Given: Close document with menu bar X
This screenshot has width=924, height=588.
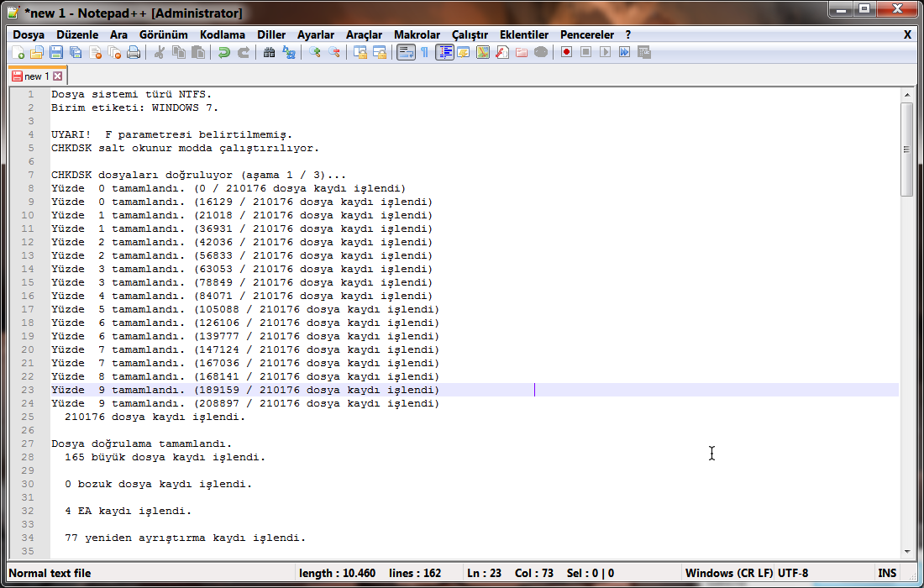Looking at the screenshot, I should pos(907,34).
